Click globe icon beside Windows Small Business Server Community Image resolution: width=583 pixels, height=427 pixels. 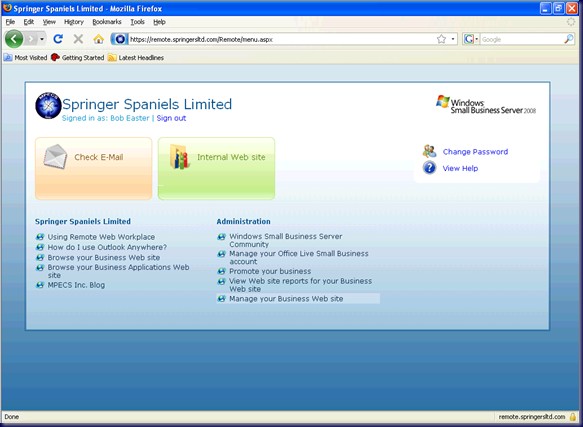[221, 237]
